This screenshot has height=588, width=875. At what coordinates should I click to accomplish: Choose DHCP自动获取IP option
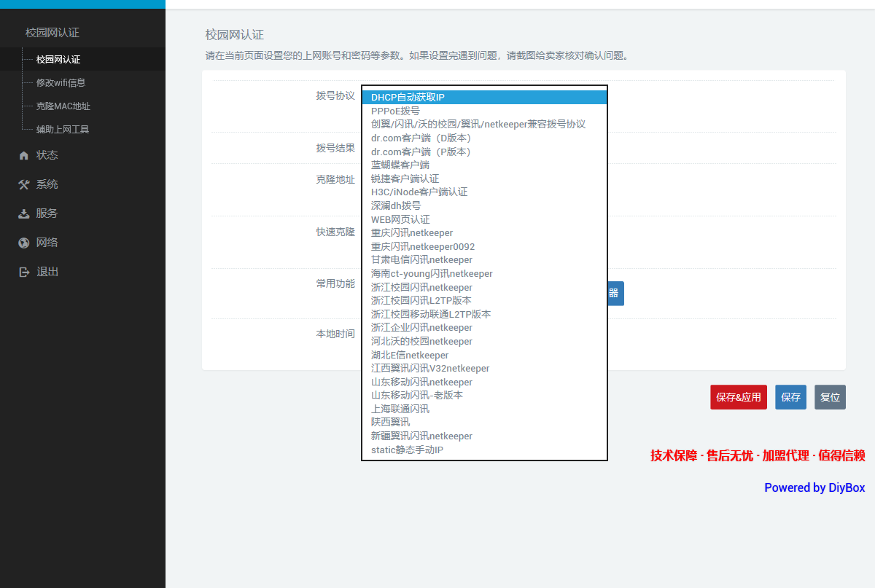[484, 98]
